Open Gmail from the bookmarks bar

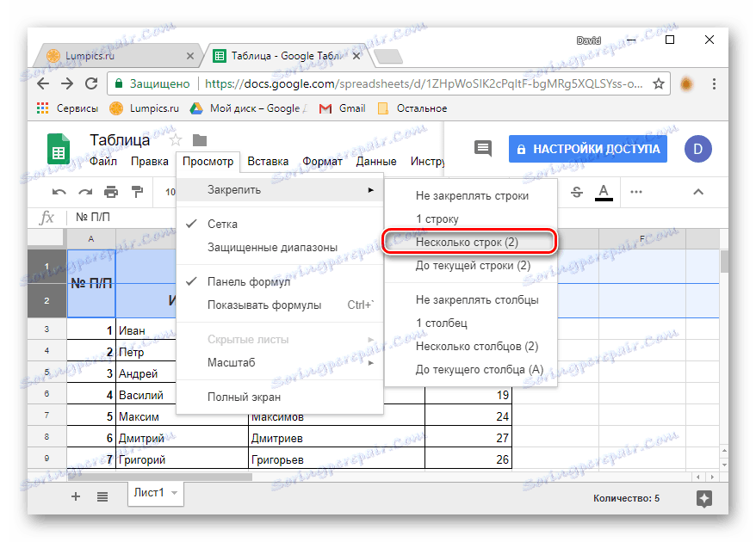pyautogui.click(x=342, y=108)
